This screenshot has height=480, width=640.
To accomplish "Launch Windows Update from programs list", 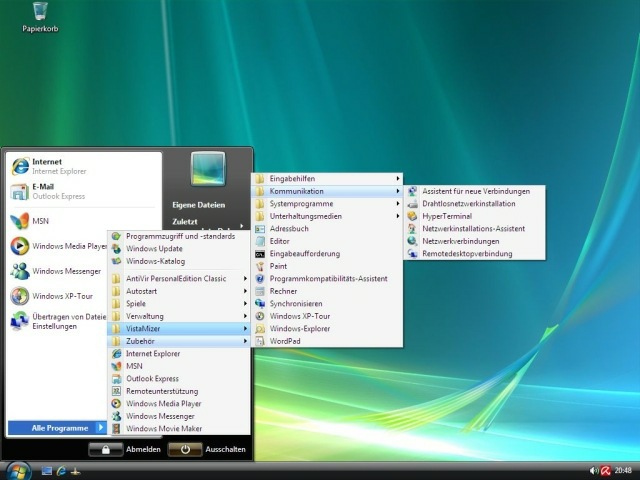I will [x=179, y=249].
